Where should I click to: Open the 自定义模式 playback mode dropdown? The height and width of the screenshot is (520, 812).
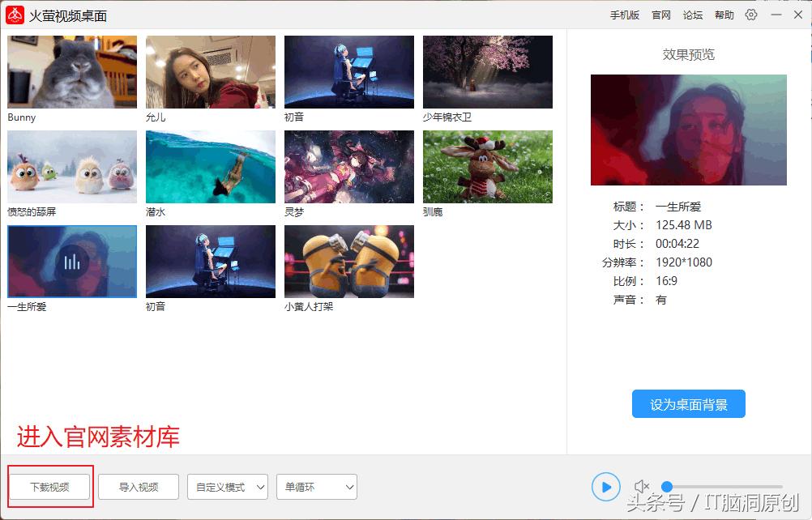pos(227,487)
